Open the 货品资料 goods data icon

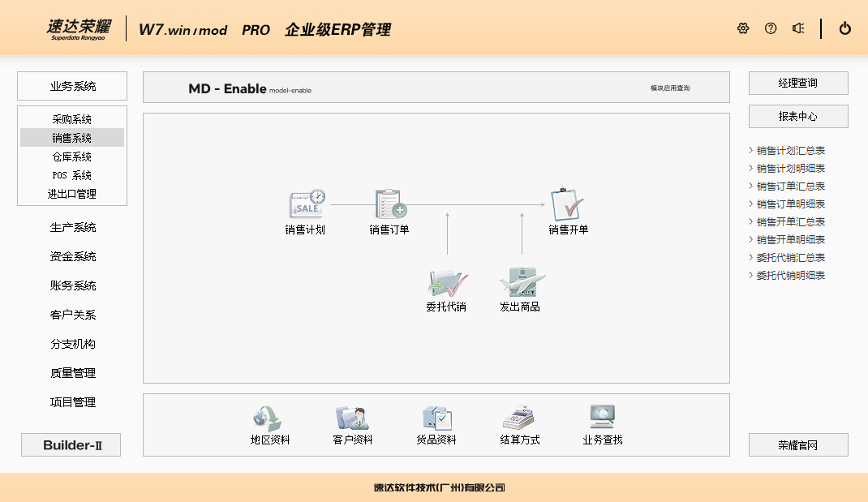coord(436,418)
